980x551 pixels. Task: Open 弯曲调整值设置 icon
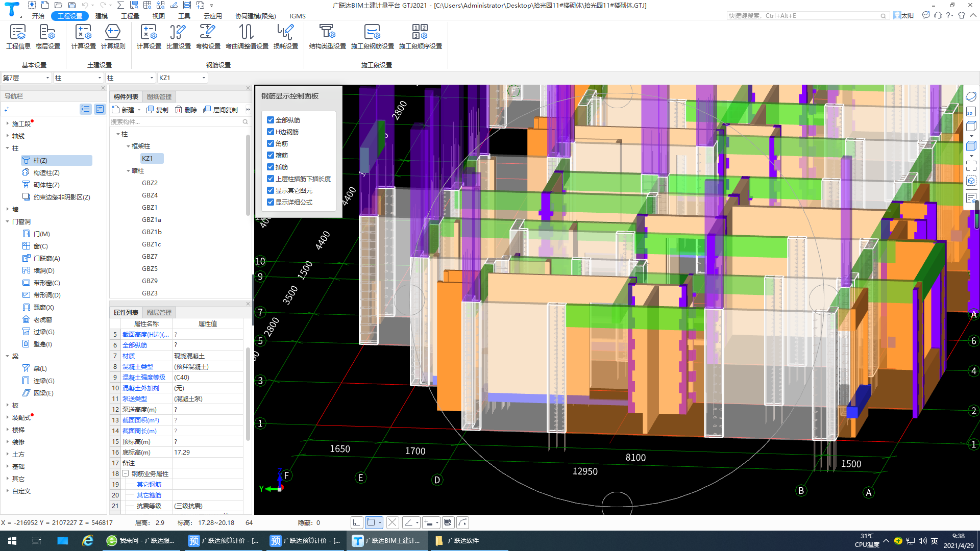point(247,37)
